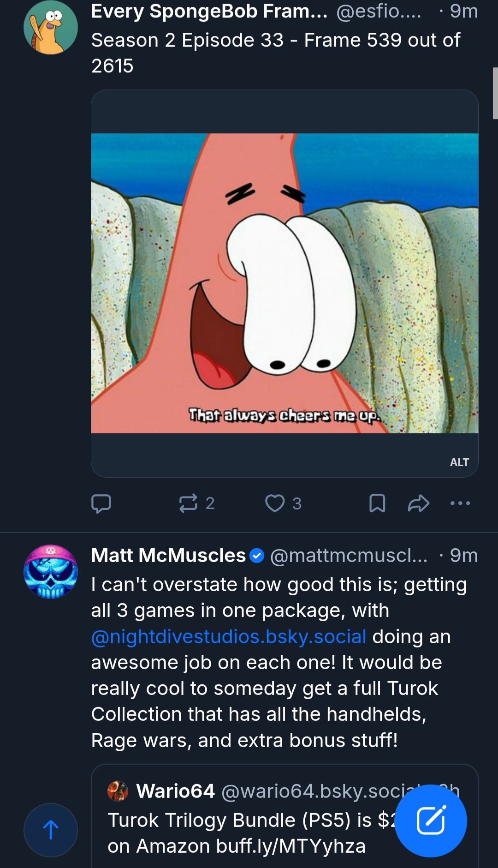Image resolution: width=498 pixels, height=868 pixels.
Task: Show ALT text for Patrick image
Action: tap(459, 462)
